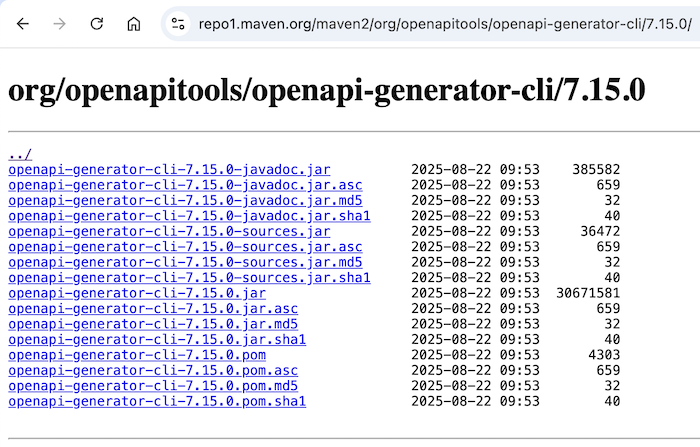Click file size 385582 of javadoc.jar
The image size is (700, 447).
tap(596, 170)
